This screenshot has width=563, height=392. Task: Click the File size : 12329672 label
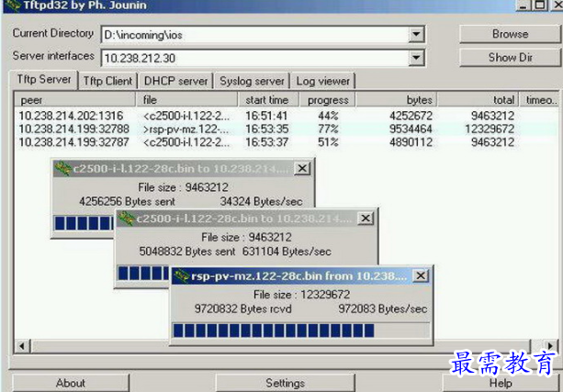pyautogui.click(x=301, y=295)
